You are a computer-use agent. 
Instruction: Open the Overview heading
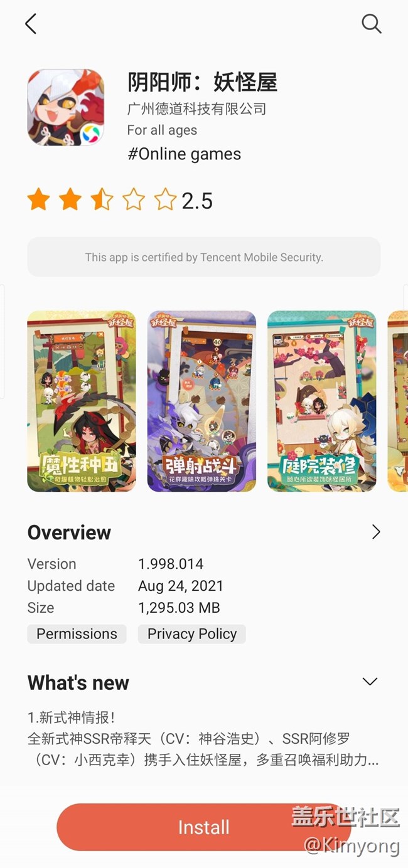[x=69, y=532]
